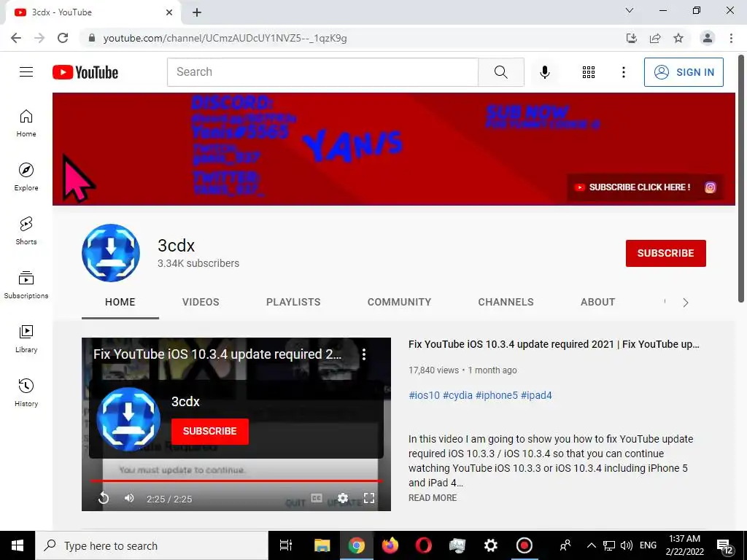Click the install app icon in address bar
This screenshot has height=560, width=747.
pyautogui.click(x=632, y=38)
